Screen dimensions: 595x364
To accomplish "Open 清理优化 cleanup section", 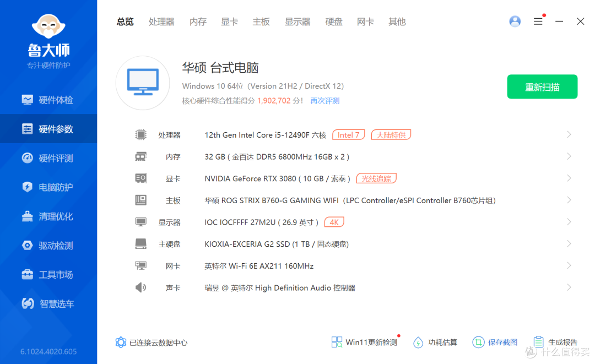I will (x=48, y=216).
